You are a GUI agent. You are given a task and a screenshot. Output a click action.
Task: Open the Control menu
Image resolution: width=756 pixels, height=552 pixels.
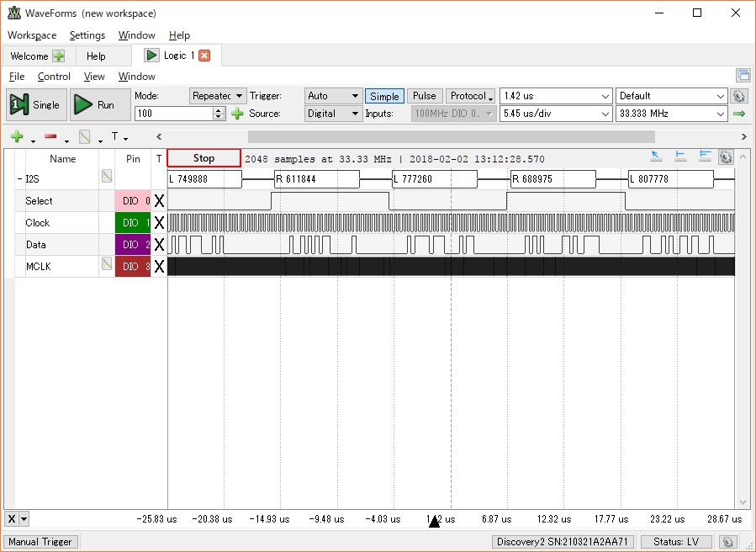pos(54,77)
